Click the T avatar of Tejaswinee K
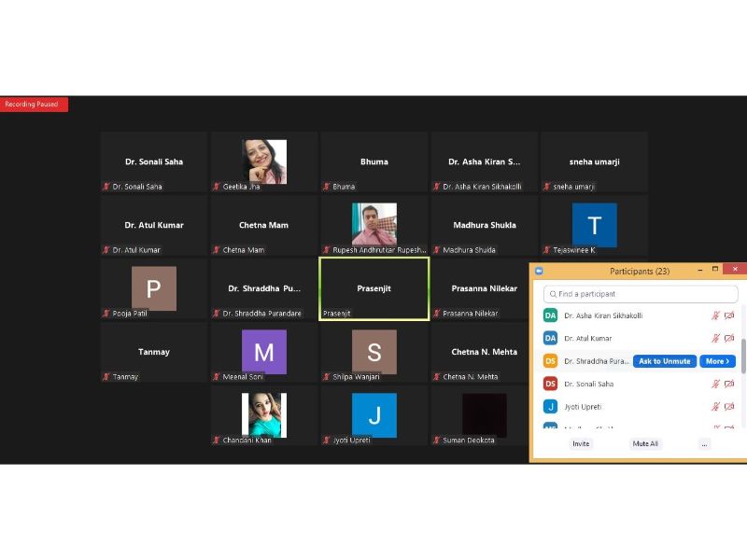 tap(595, 225)
